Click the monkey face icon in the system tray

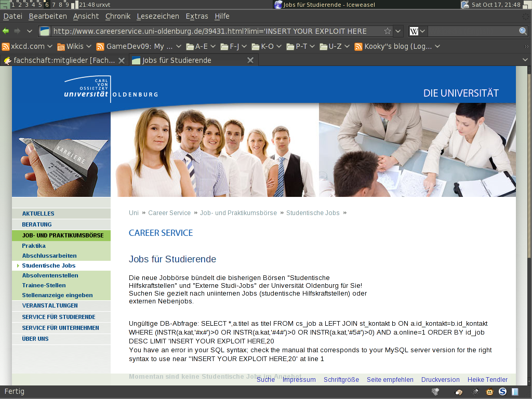[x=490, y=392]
